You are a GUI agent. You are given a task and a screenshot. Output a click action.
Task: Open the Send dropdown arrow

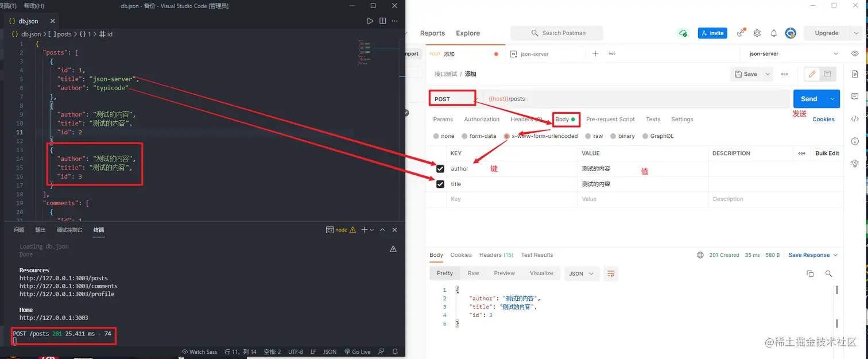(832, 99)
